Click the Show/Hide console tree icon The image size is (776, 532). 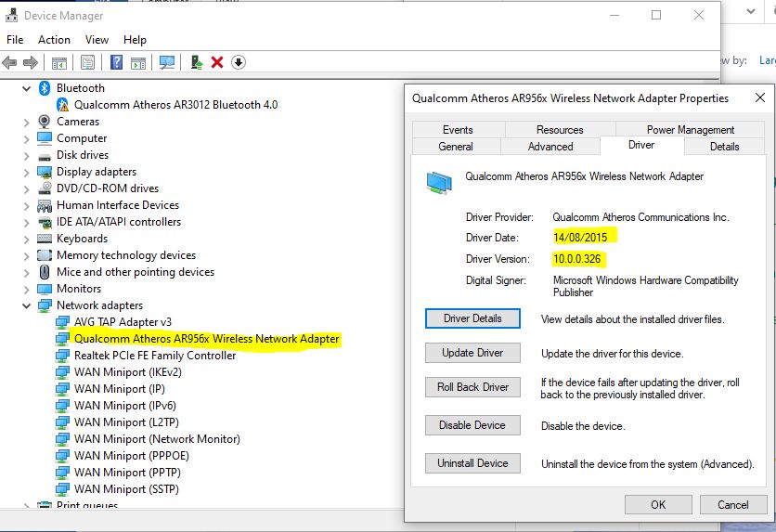58,62
